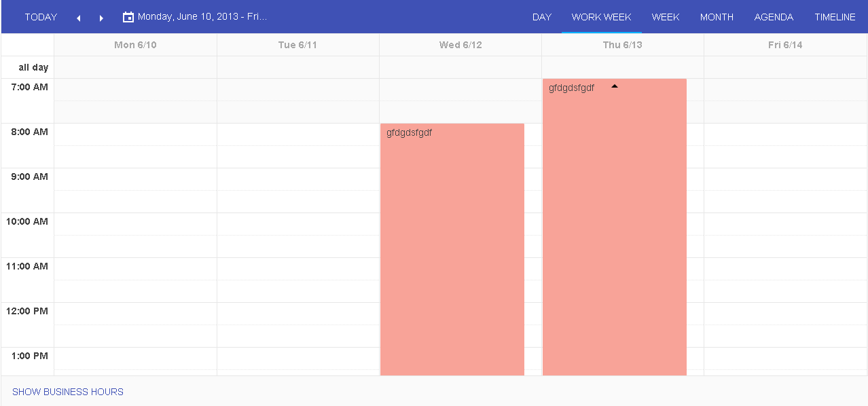The image size is (868, 406).
Task: Click the Today button
Action: 41,17
